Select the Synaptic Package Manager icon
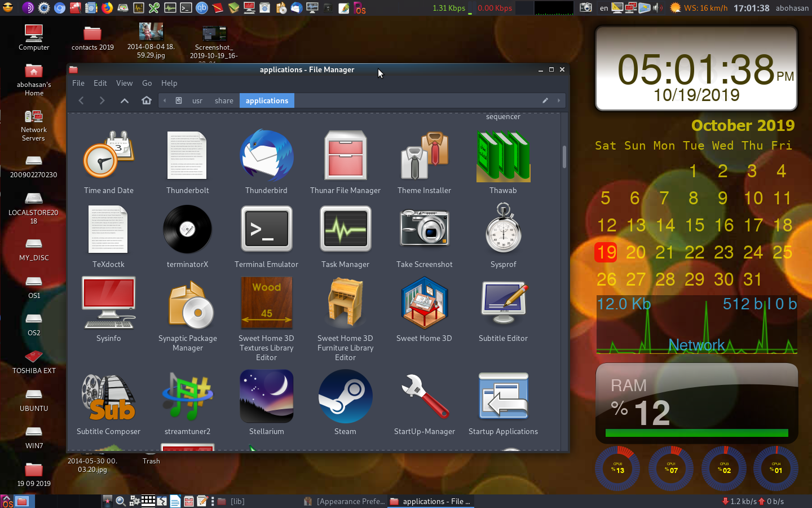 (191, 305)
